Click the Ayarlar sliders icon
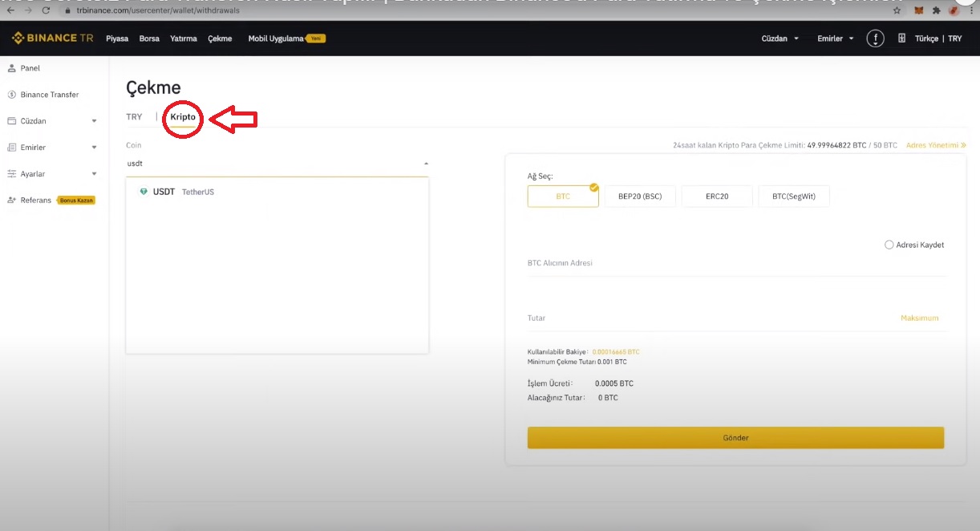The width and height of the screenshot is (980, 531). (x=11, y=174)
